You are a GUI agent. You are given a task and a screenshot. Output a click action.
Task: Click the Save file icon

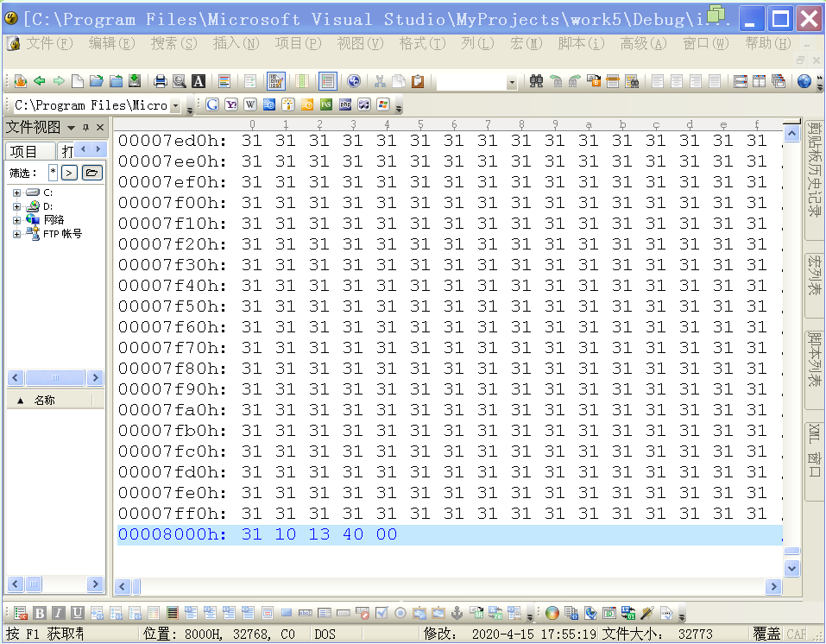(135, 81)
